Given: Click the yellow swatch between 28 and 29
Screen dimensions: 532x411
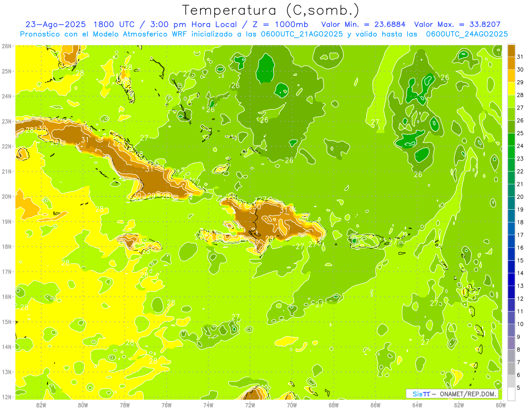Looking at the screenshot, I should [511, 89].
